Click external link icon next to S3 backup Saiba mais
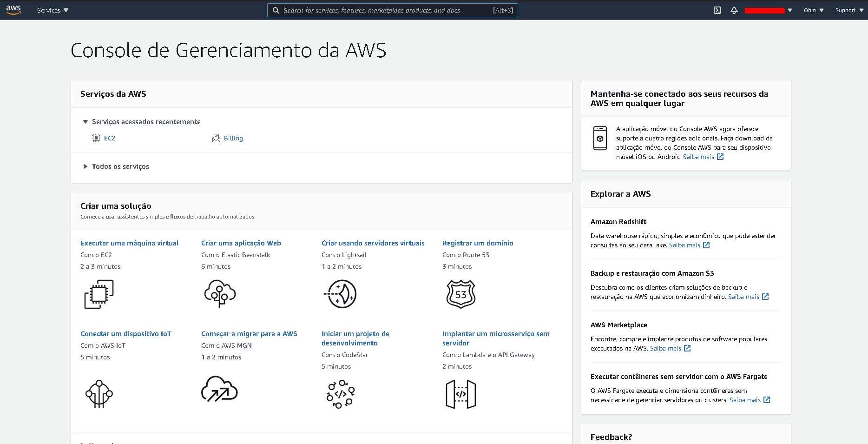The width and height of the screenshot is (868, 444). tap(765, 297)
